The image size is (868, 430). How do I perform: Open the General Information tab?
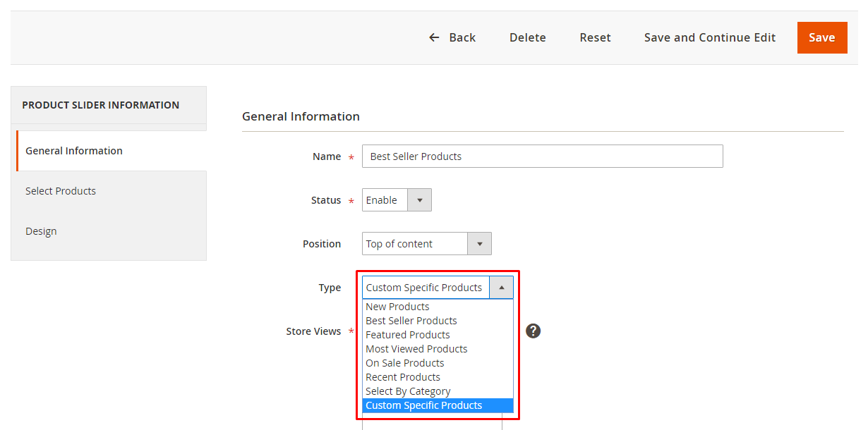74,151
